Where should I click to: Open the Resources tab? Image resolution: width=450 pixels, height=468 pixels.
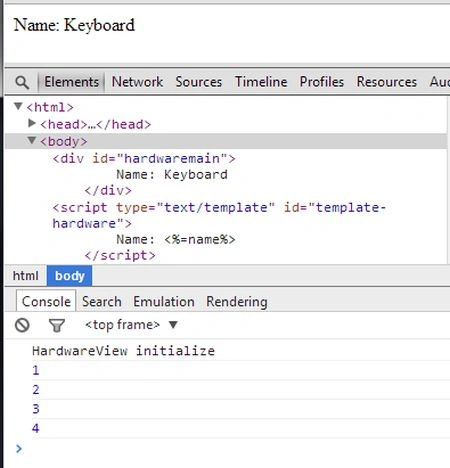(x=387, y=82)
